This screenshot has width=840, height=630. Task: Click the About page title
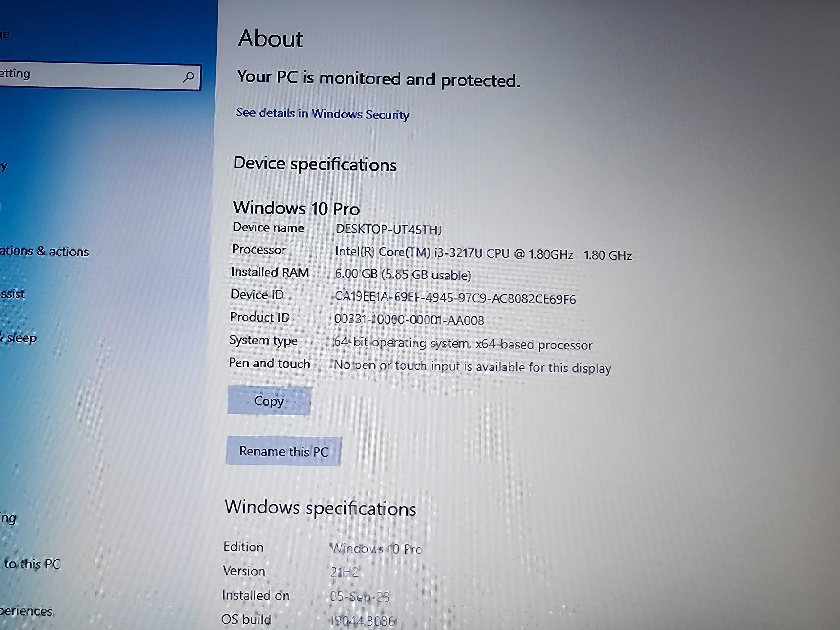coord(270,38)
